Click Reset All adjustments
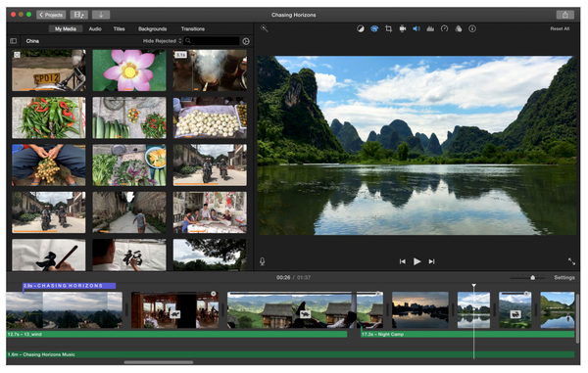This screenshot has height=373, width=588. click(560, 28)
